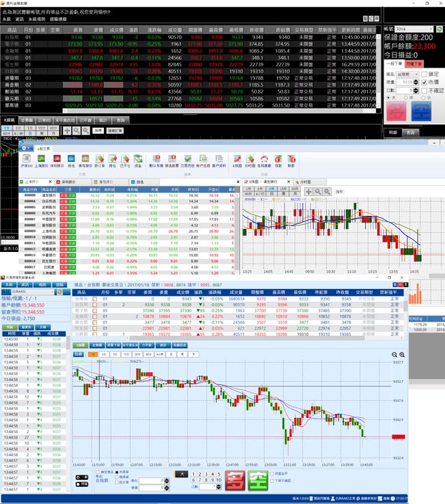Enable the 鎖定 checkbox in the T014 order panel
Image resolution: width=445 pixels, height=504 pixels.
[423, 74]
